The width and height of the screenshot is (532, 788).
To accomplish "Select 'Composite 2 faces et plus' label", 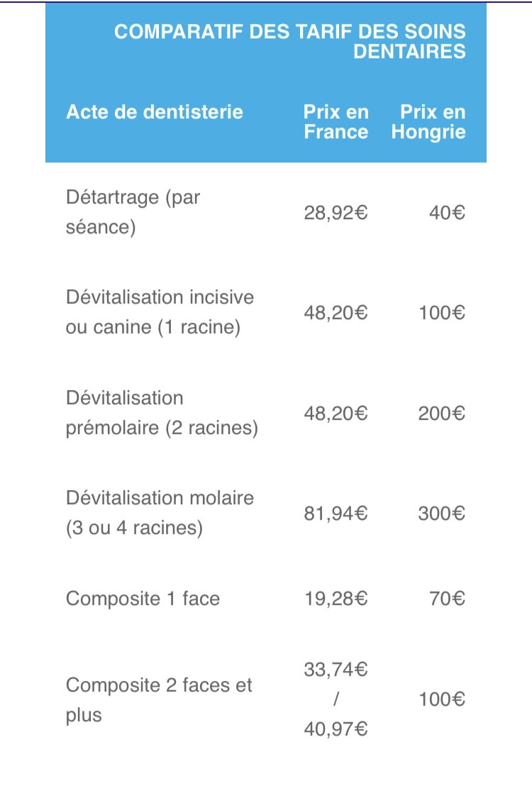I will [159, 700].
